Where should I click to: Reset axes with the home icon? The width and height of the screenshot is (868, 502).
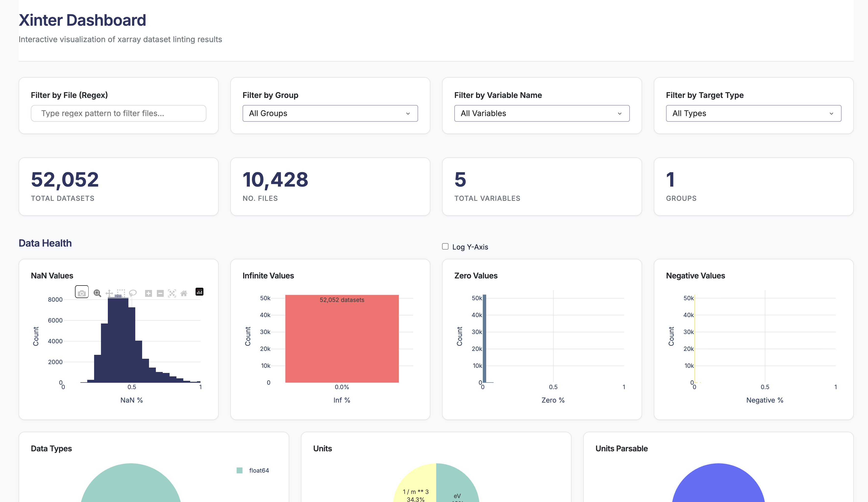pyautogui.click(x=184, y=293)
